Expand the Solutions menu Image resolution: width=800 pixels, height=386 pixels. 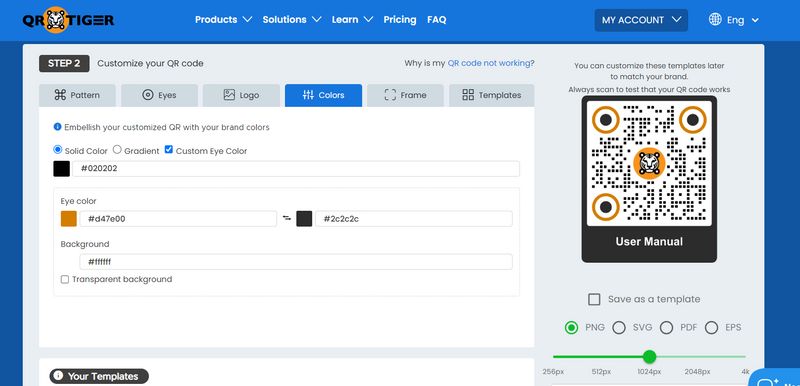(x=292, y=19)
